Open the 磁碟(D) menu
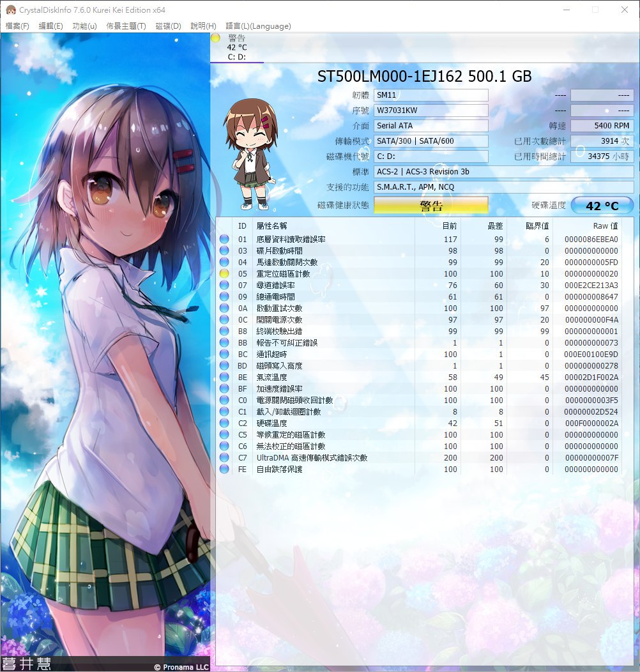This screenshot has height=672, width=640. pos(168,26)
